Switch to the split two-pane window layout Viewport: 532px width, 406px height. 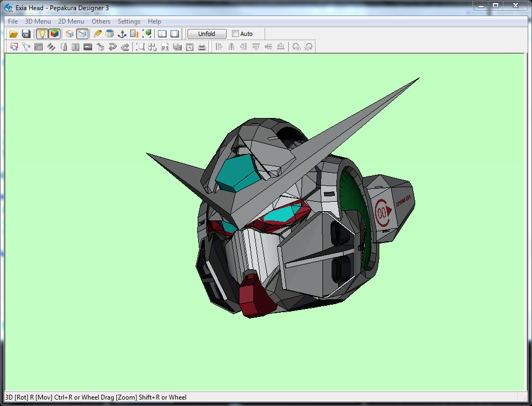(x=162, y=34)
